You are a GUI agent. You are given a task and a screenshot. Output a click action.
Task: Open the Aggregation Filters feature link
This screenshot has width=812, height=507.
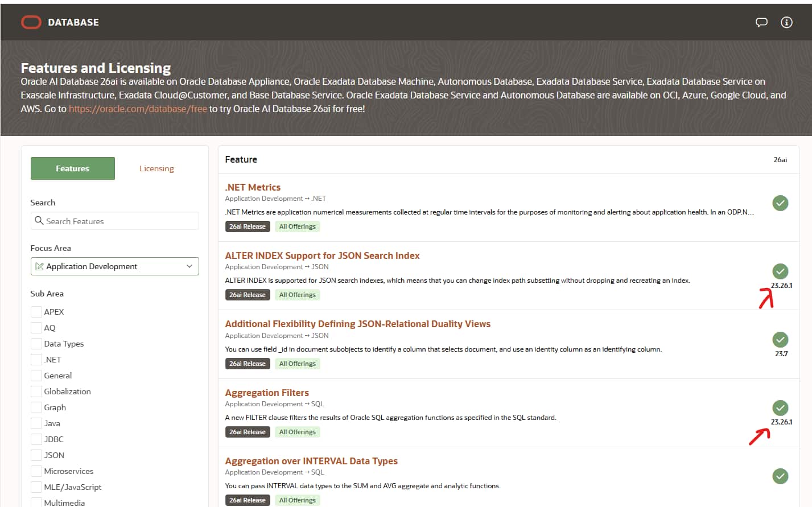267,393
